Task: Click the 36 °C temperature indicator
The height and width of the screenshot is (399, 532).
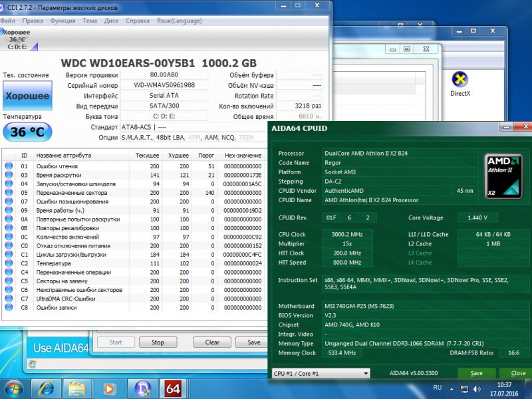Action: coord(27,132)
